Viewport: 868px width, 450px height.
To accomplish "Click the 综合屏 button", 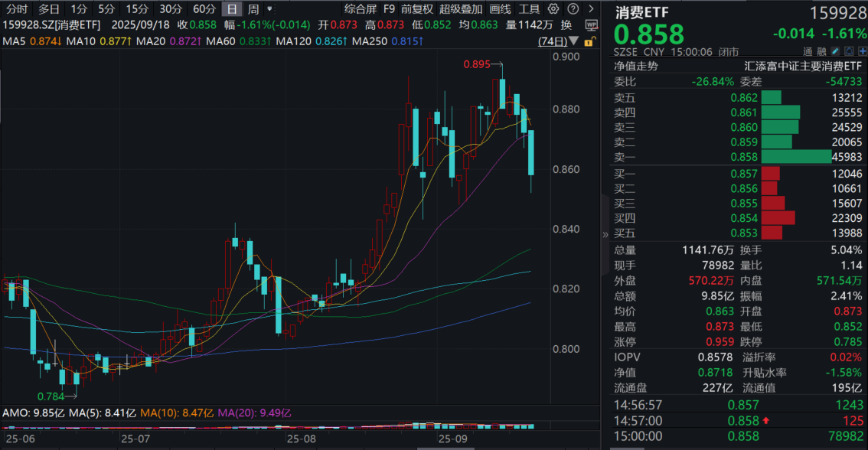I will click(x=360, y=9).
